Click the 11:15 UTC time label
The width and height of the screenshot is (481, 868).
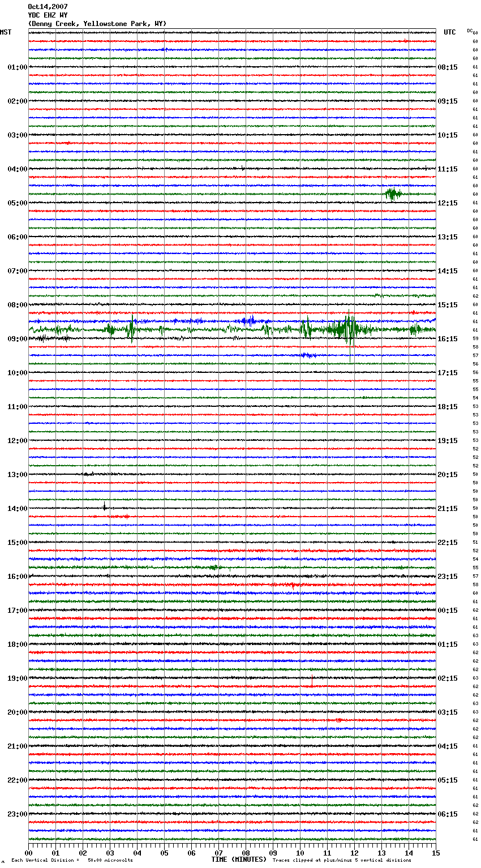(x=448, y=169)
